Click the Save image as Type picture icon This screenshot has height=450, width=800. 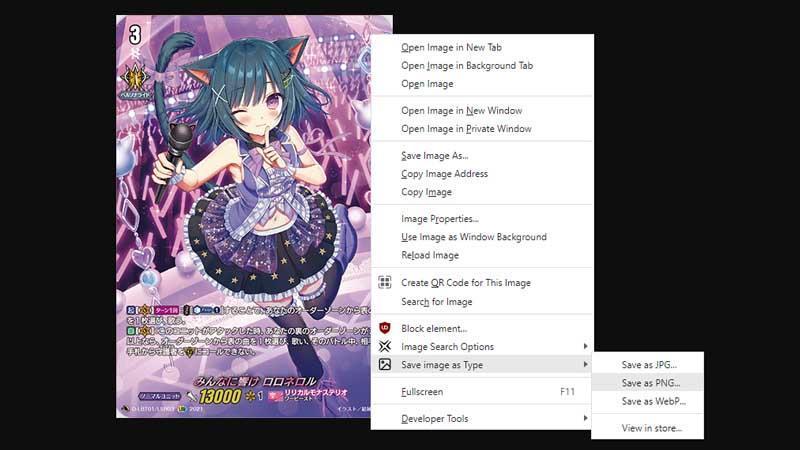(385, 364)
